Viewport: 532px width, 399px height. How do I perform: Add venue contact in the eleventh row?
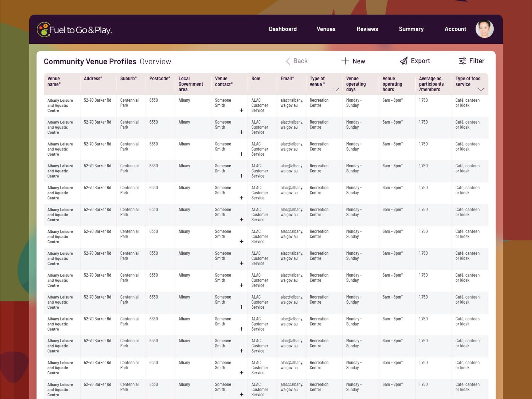(241, 329)
